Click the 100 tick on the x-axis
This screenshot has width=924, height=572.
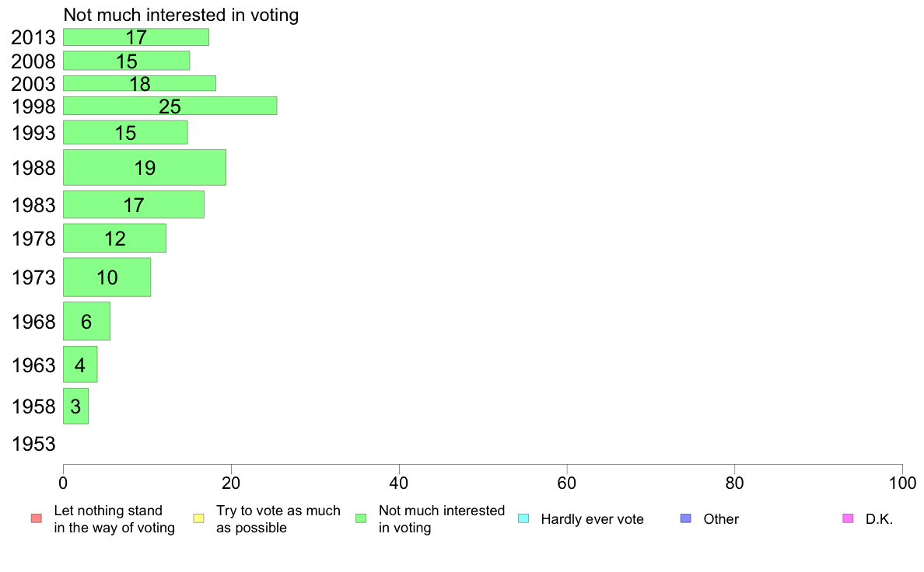902,483
